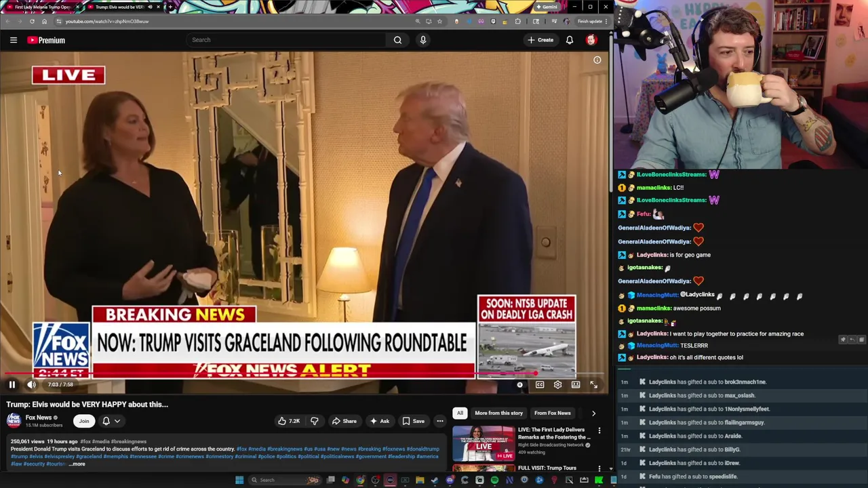Click 'gifted a sub to max_oslash' row
Image resolution: width=868 pixels, height=488 pixels.
click(x=742, y=395)
